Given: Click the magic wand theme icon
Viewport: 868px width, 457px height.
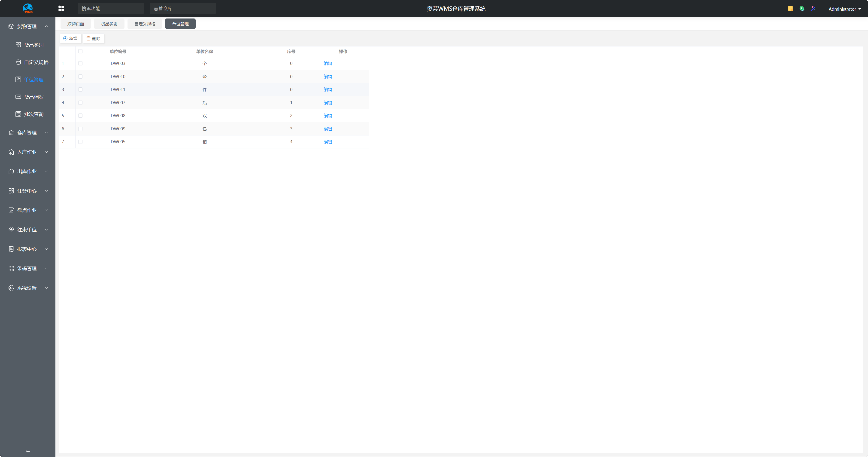Looking at the screenshot, I should [813, 8].
